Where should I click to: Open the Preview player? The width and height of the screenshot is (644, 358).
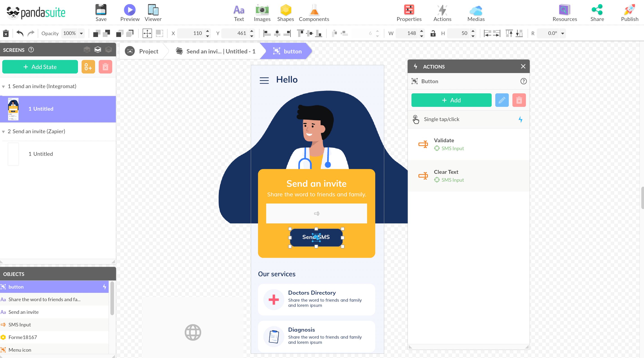coord(130,10)
